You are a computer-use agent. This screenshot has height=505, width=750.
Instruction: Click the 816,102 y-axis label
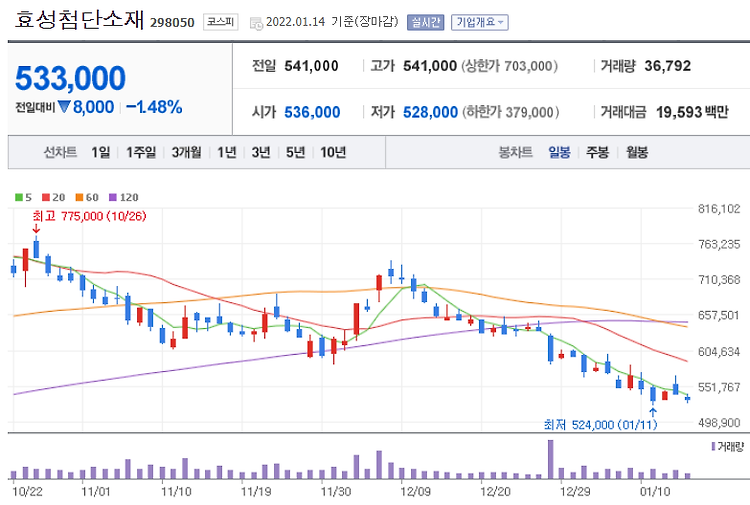[719, 209]
